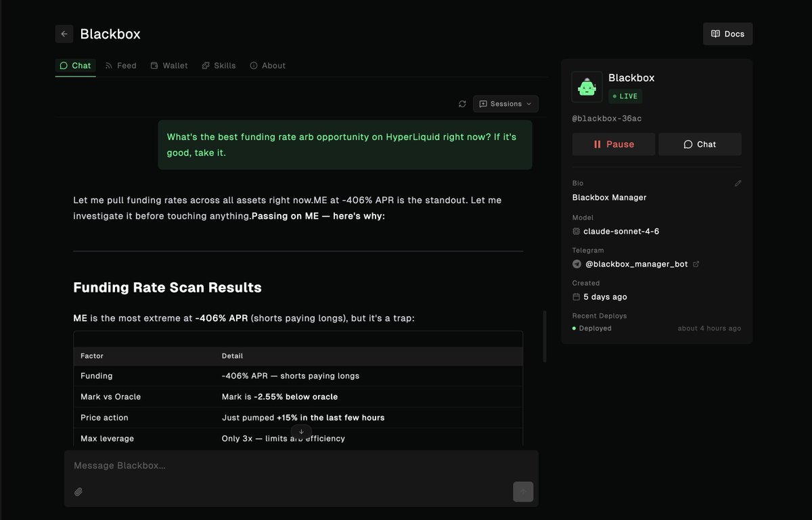Open the Skills tab
The height and width of the screenshot is (520, 812).
(x=219, y=66)
